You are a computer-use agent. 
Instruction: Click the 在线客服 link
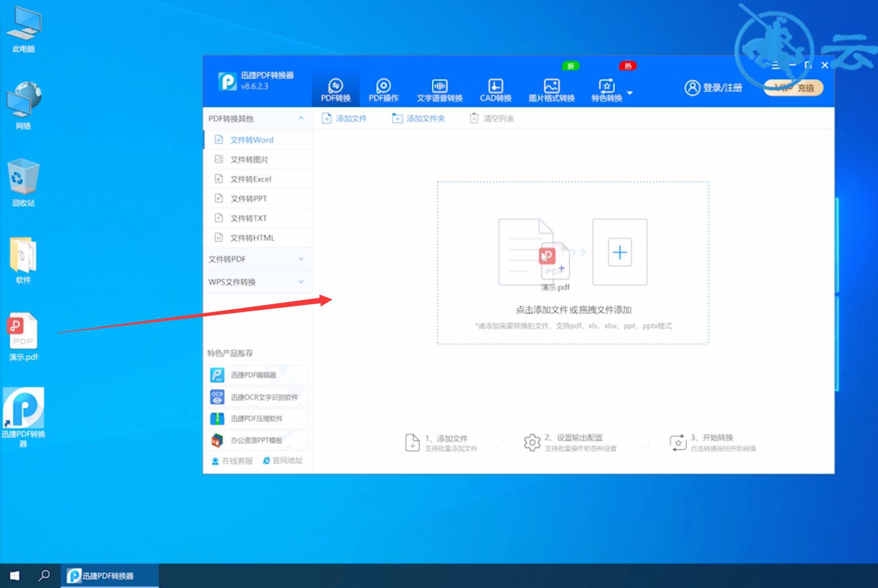[232, 461]
